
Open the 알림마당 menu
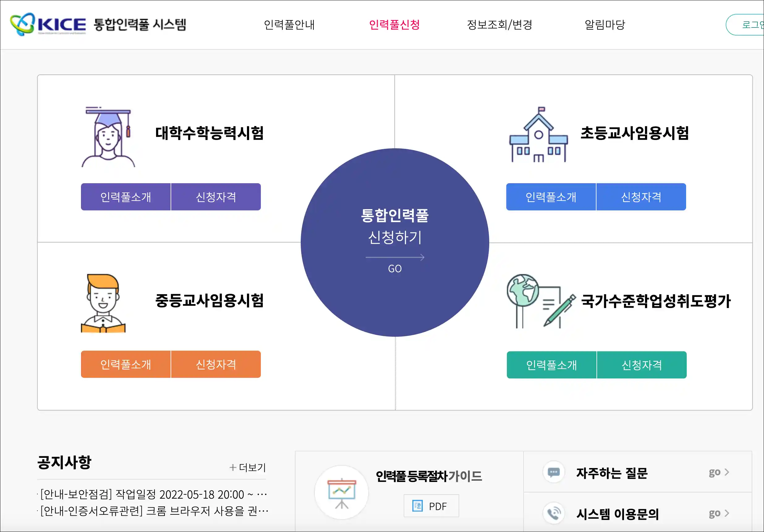coord(605,25)
